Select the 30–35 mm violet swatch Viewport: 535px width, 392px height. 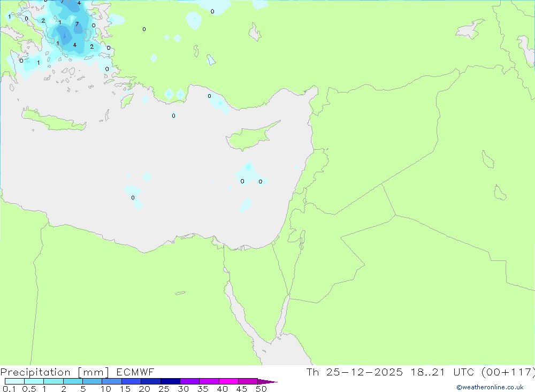click(x=190, y=381)
